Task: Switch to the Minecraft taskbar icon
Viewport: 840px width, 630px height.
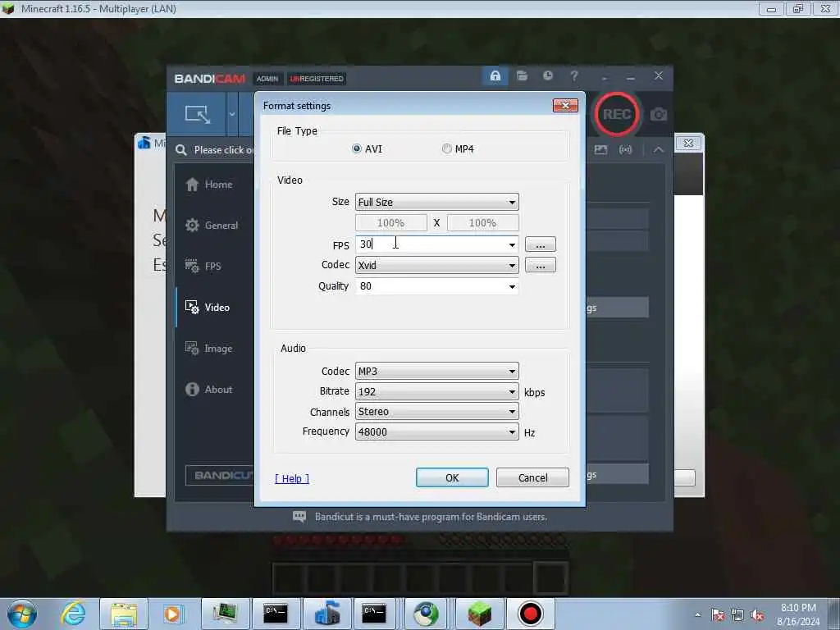Action: 479,614
